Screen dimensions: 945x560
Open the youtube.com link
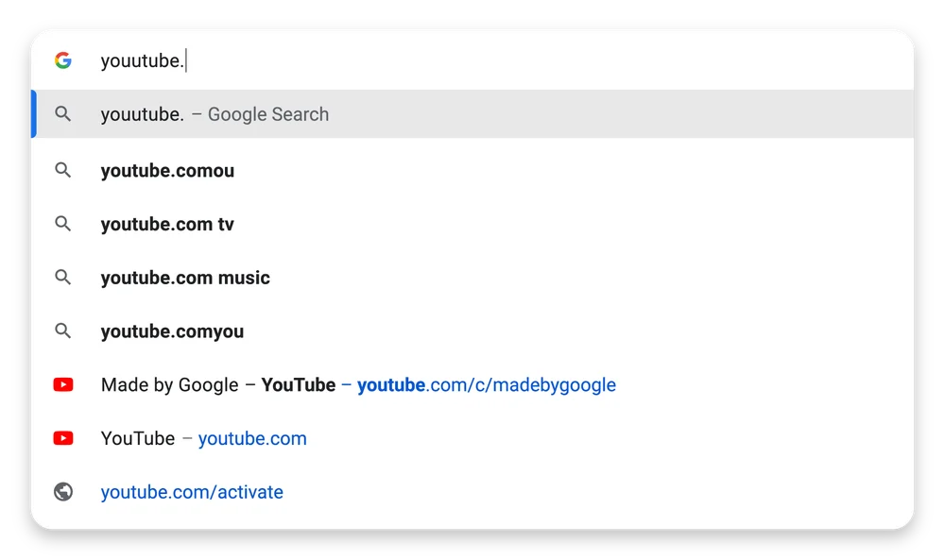tap(252, 438)
